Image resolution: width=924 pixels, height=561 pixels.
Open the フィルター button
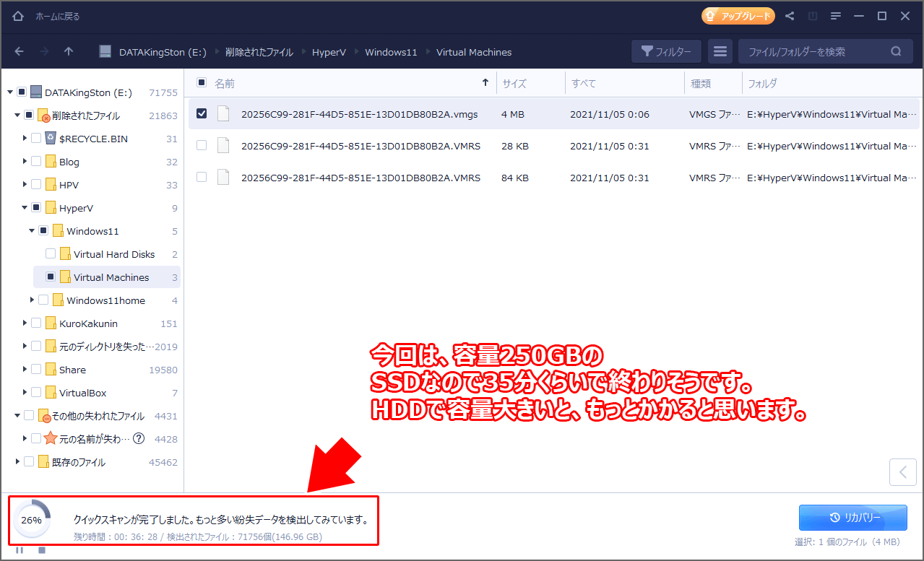pos(666,52)
